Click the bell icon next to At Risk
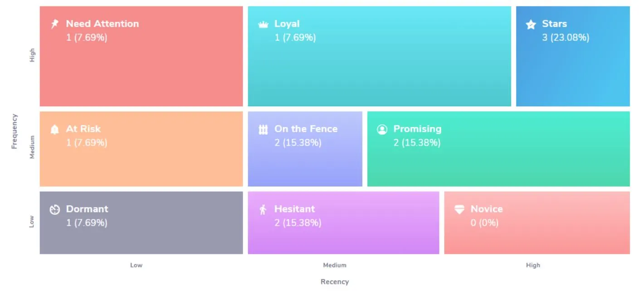644x292 pixels. click(x=55, y=129)
